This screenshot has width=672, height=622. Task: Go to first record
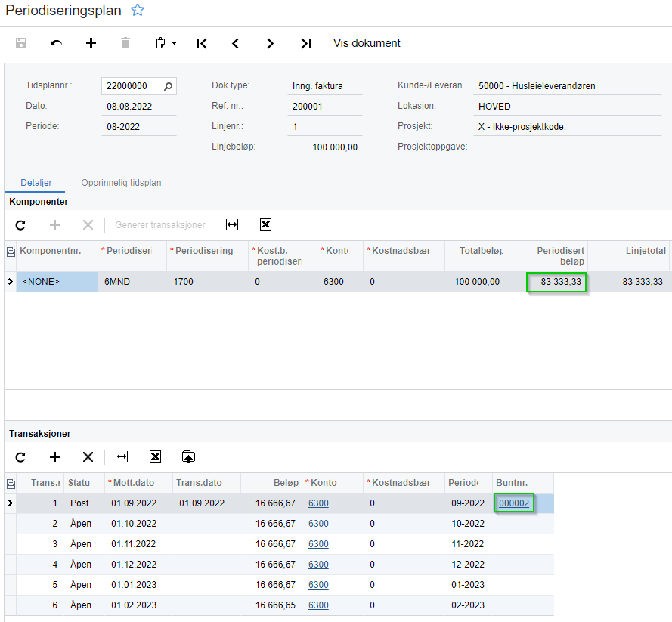pyautogui.click(x=202, y=43)
